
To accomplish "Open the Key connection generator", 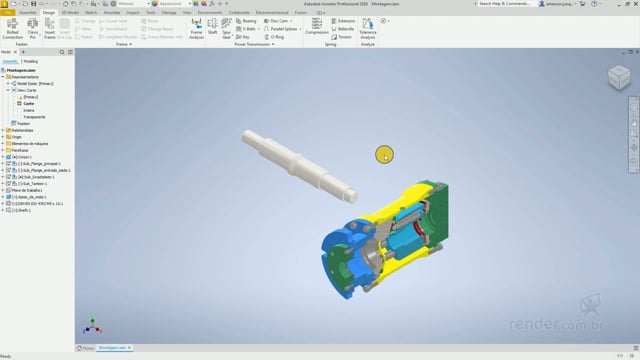I will pos(243,37).
